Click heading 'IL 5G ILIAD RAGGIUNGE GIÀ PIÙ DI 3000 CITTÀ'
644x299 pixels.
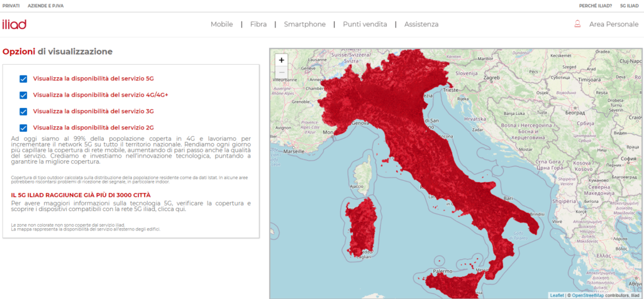80,195
